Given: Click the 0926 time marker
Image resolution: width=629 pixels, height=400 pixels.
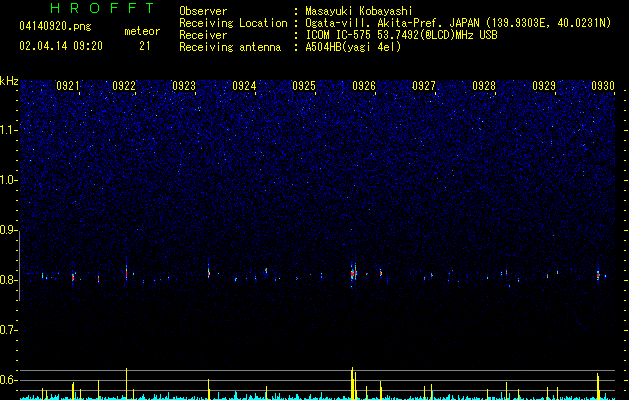Looking at the screenshot, I should point(364,86).
